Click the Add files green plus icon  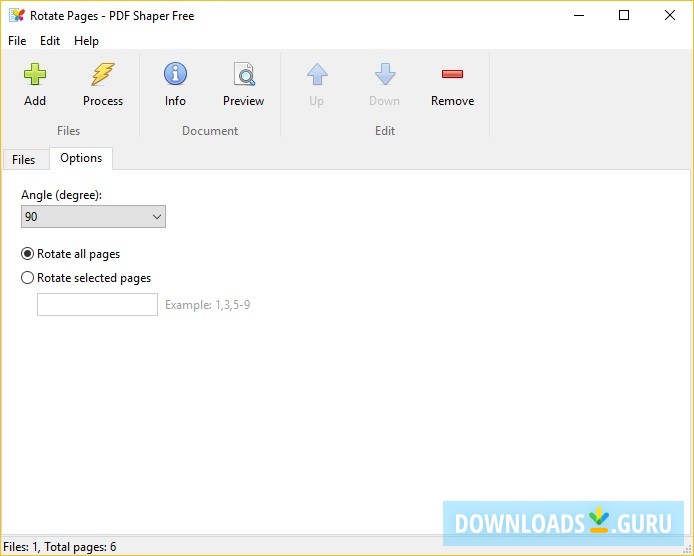click(x=35, y=74)
